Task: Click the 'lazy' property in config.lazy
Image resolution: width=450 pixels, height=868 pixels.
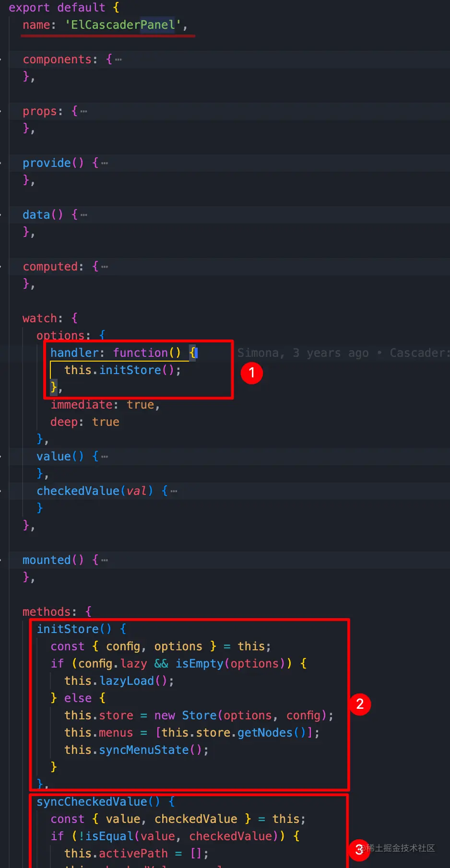Action: 134,664
